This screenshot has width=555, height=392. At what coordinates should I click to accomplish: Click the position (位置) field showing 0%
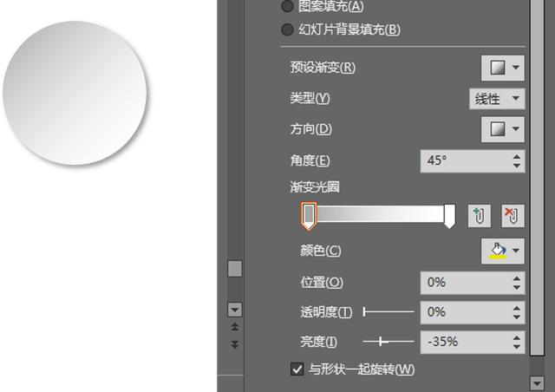(x=464, y=282)
